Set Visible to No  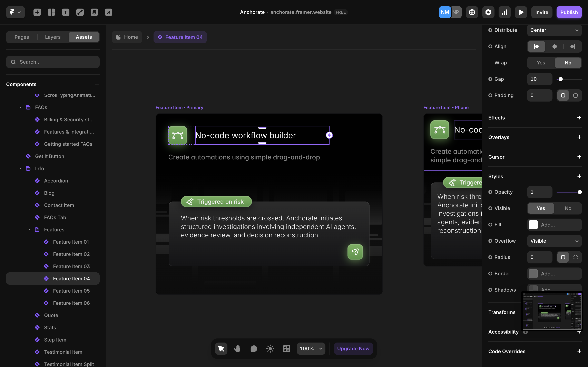(568, 208)
